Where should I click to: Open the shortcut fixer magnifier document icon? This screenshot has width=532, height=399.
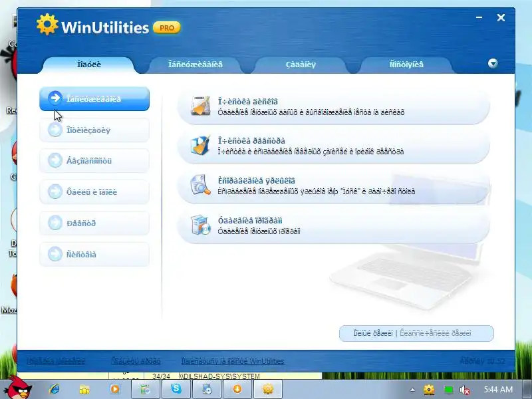[x=200, y=185]
